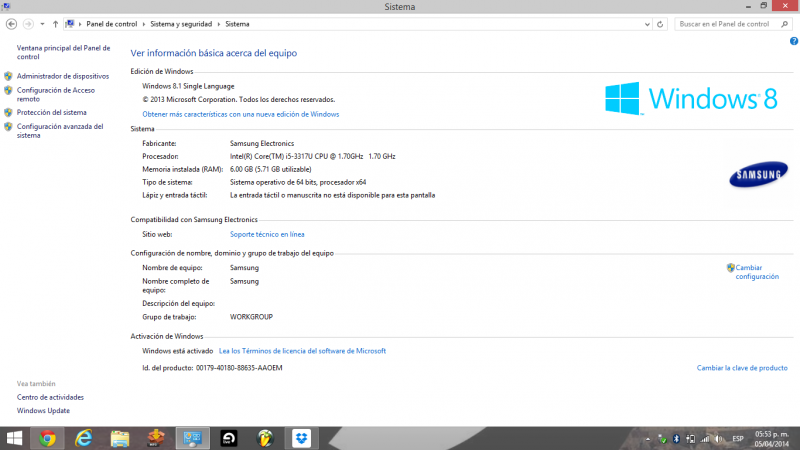Click the volume speaker tray icon
The image size is (800, 450).
(x=719, y=439)
